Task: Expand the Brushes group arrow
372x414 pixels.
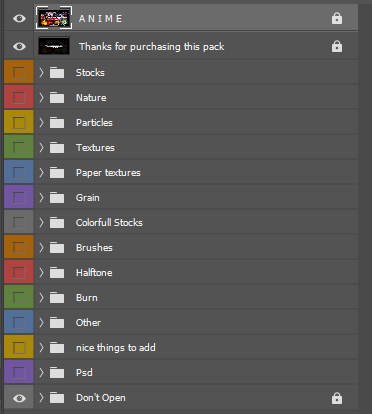Action: (x=41, y=247)
